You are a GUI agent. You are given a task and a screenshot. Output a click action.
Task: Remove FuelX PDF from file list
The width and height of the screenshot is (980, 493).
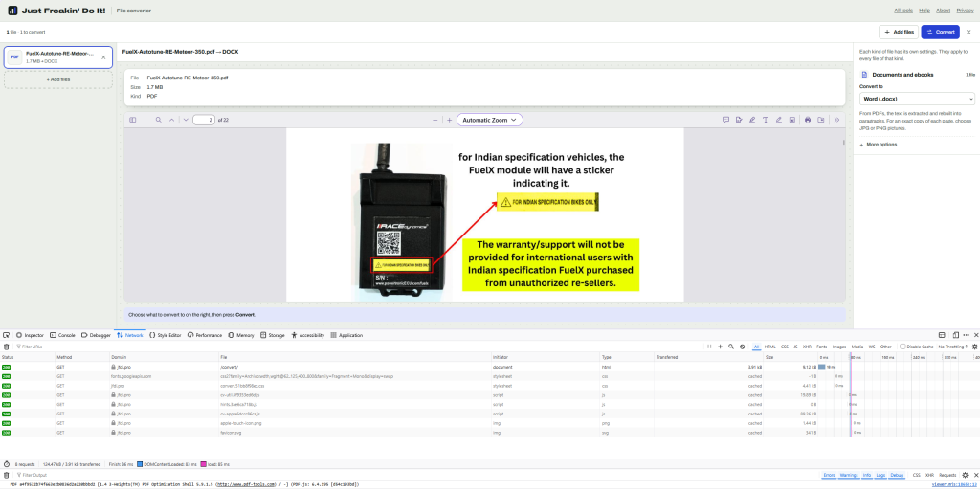[103, 56]
